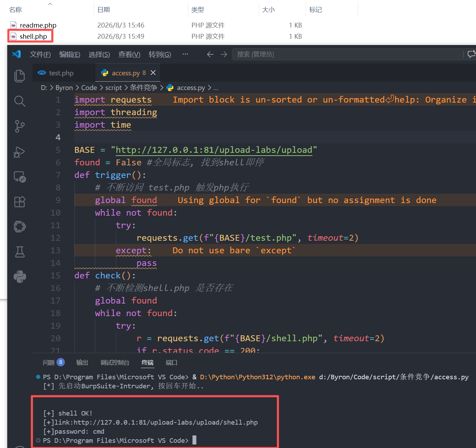476x448 pixels.
Task: Open the 转到(G) menu
Action: coord(160,54)
